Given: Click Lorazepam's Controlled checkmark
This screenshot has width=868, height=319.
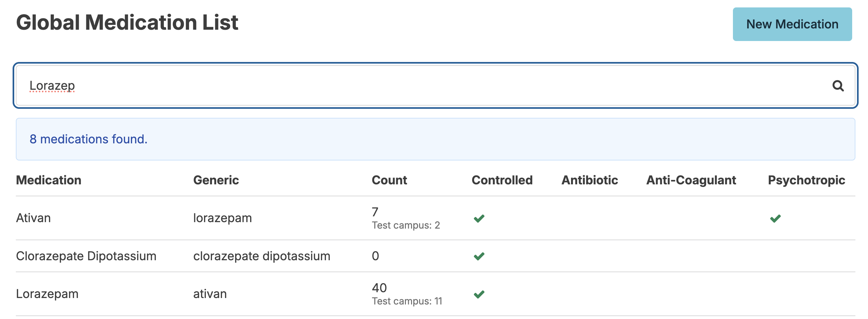Looking at the screenshot, I should (x=479, y=294).
